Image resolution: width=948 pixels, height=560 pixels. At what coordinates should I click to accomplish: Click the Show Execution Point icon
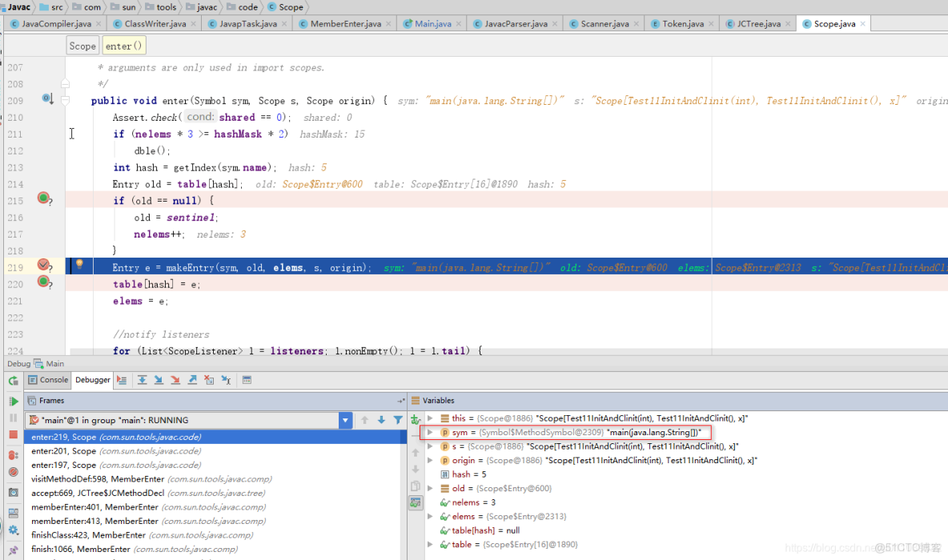coord(120,380)
